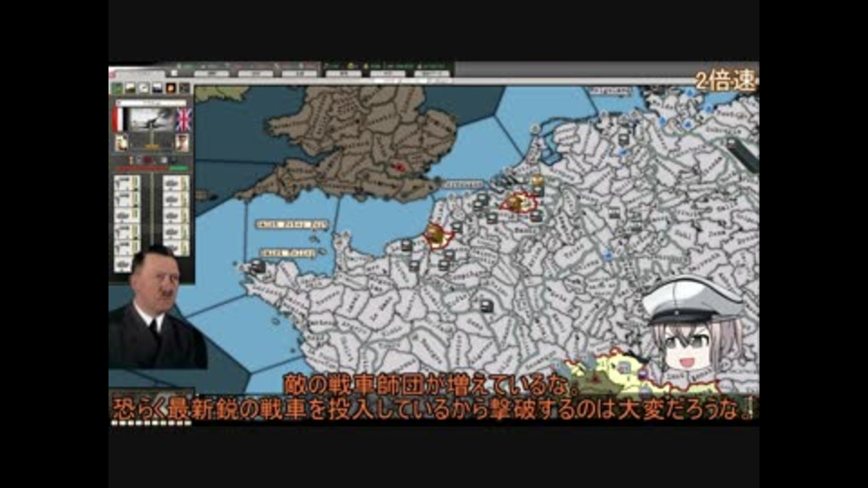This screenshot has height=488, width=868.
Task: Select the unit counter in Brittany
Action: click(x=259, y=267)
